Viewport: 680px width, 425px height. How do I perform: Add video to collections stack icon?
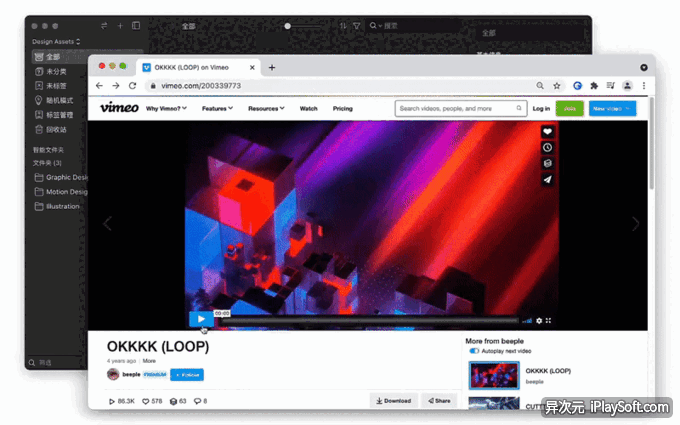(547, 163)
